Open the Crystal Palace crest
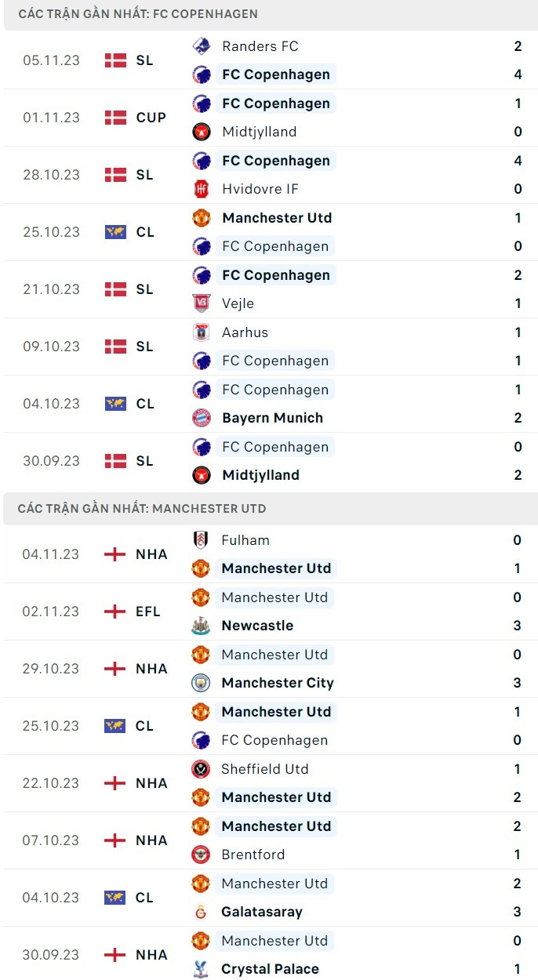 [x=201, y=969]
